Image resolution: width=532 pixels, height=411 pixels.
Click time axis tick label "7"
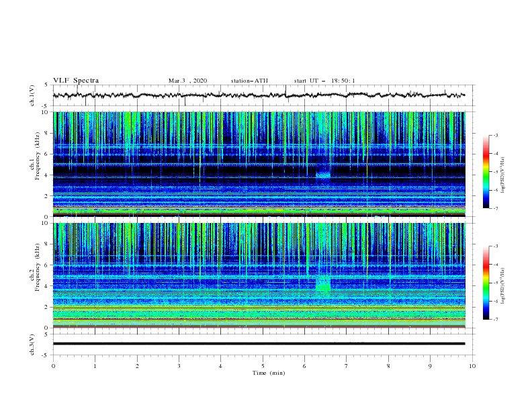tap(347, 366)
